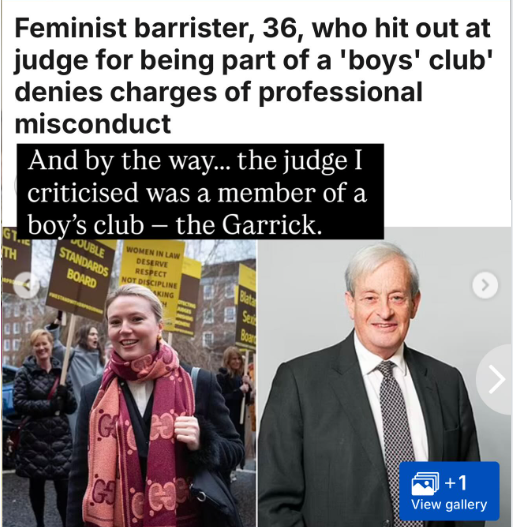Screen dimensions: 514x527
Task: Click the 'boys' club' phrase in the headline
Action: pyautogui.click(x=435, y=60)
